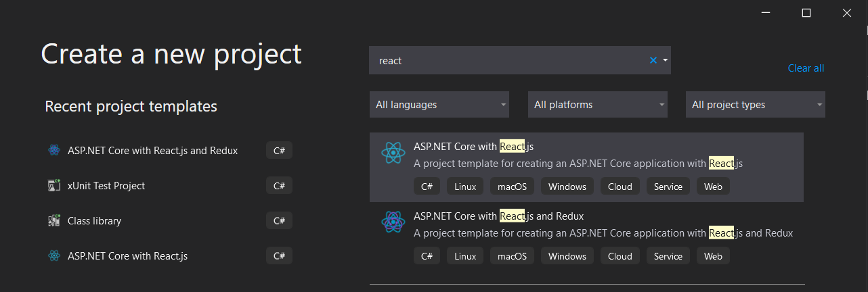
Task: Click the Class library icon
Action: (x=54, y=220)
